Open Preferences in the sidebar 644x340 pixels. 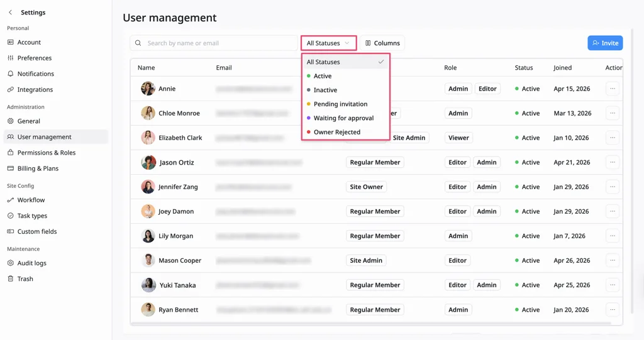[34, 58]
